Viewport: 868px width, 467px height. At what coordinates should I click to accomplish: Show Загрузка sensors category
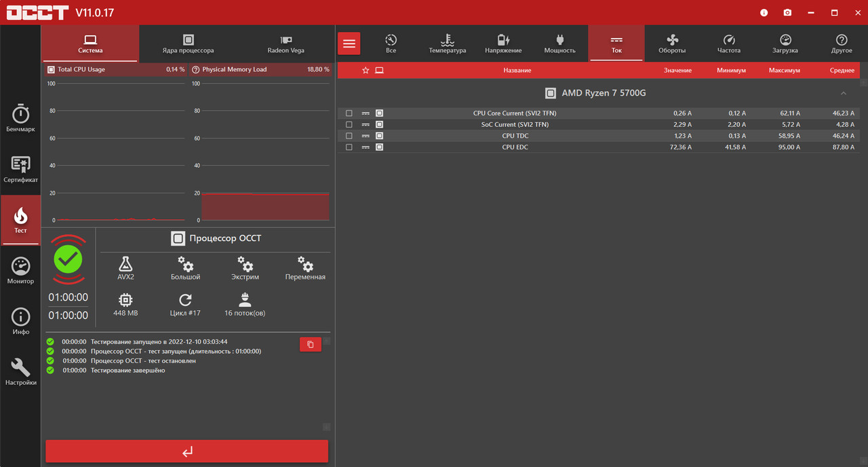pyautogui.click(x=785, y=44)
